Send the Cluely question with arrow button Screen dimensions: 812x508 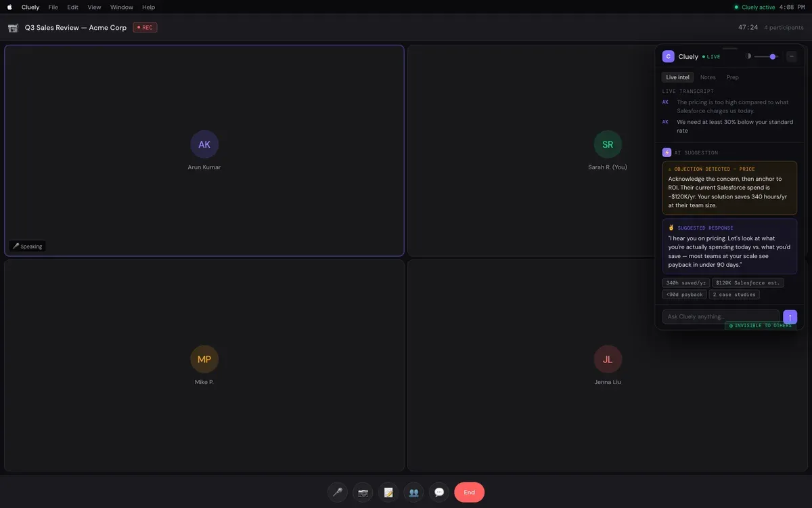click(x=790, y=317)
